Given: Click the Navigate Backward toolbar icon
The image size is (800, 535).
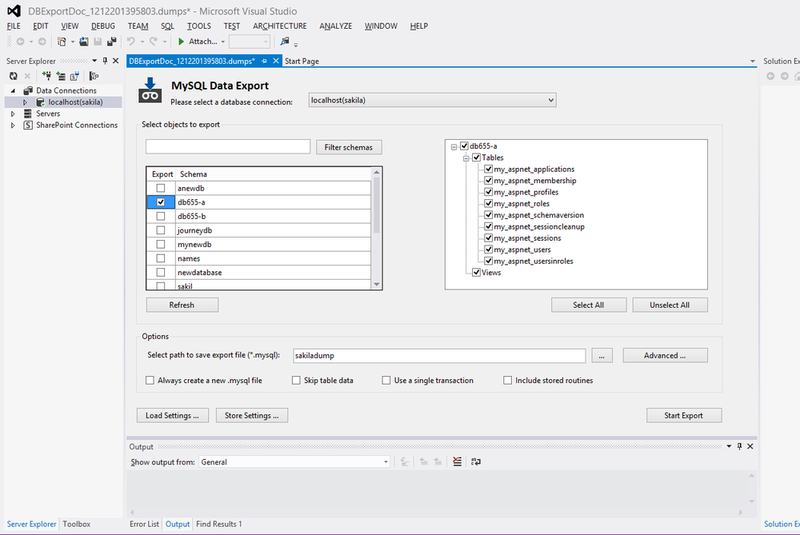Looking at the screenshot, I should [20, 42].
